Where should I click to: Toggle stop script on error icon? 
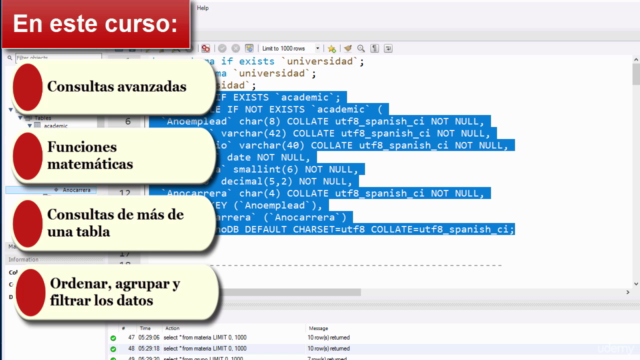206,49
